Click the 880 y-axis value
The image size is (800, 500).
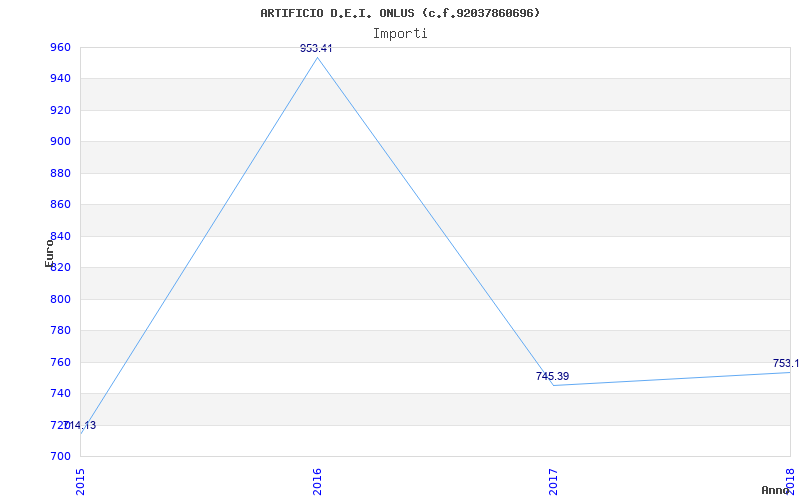pos(60,173)
